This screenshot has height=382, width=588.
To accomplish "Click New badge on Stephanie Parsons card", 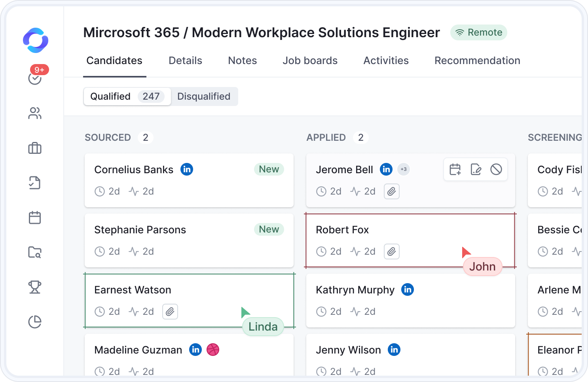I will pos(269,229).
